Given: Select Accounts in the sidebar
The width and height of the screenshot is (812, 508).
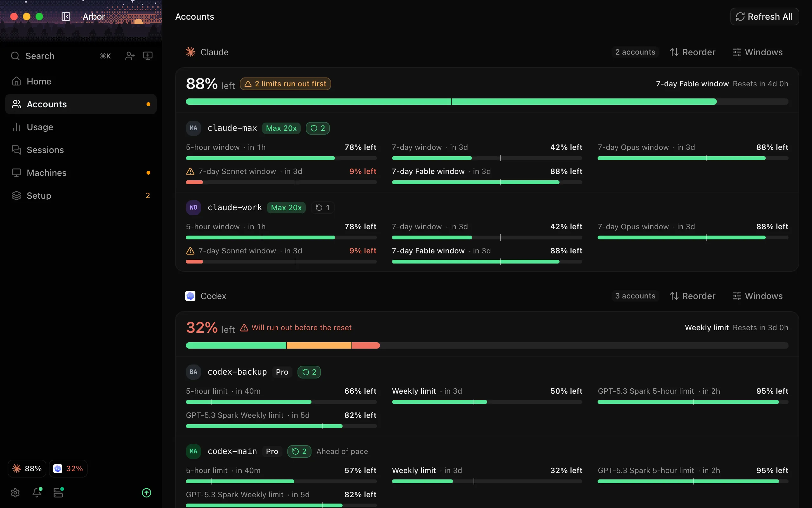Looking at the screenshot, I should (81, 104).
